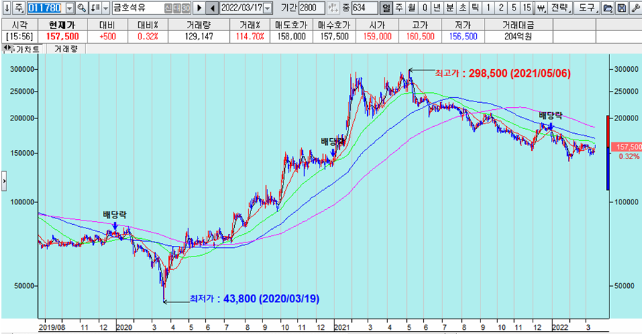Select the 15 minute interval button
Screen dimensions: 644x334
pyautogui.click(x=525, y=8)
